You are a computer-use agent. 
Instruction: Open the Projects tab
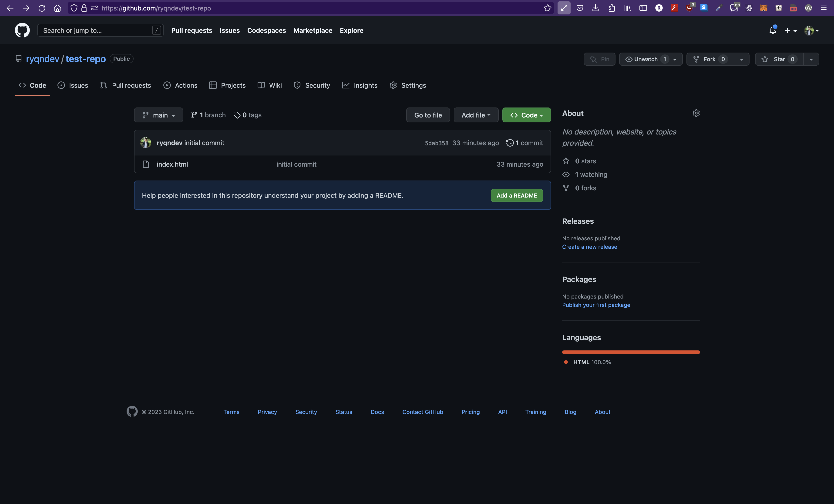pos(227,85)
